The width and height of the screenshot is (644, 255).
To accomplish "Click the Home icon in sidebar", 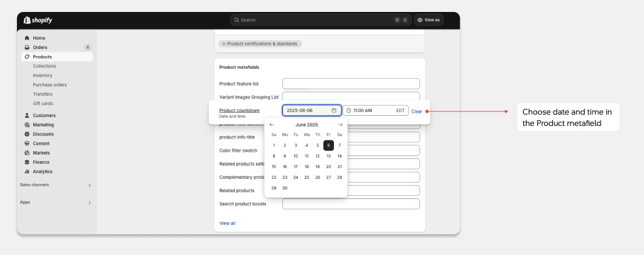I will point(27,38).
